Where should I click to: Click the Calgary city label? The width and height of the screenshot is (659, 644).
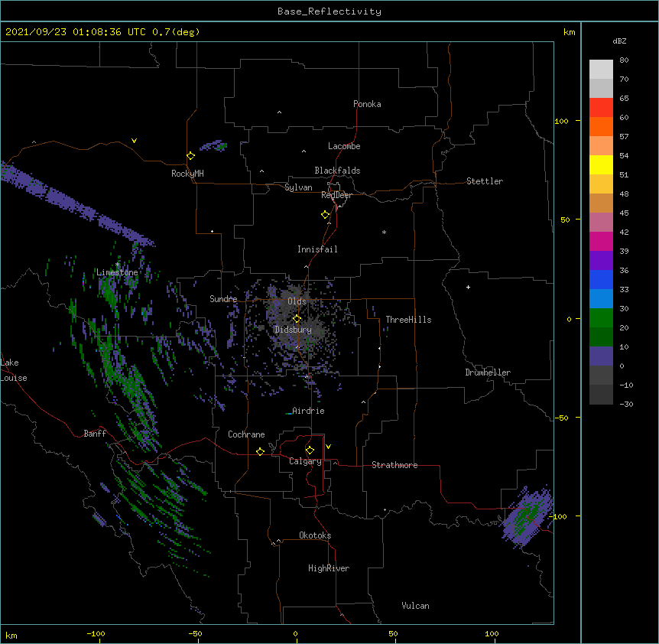pyautogui.click(x=305, y=461)
